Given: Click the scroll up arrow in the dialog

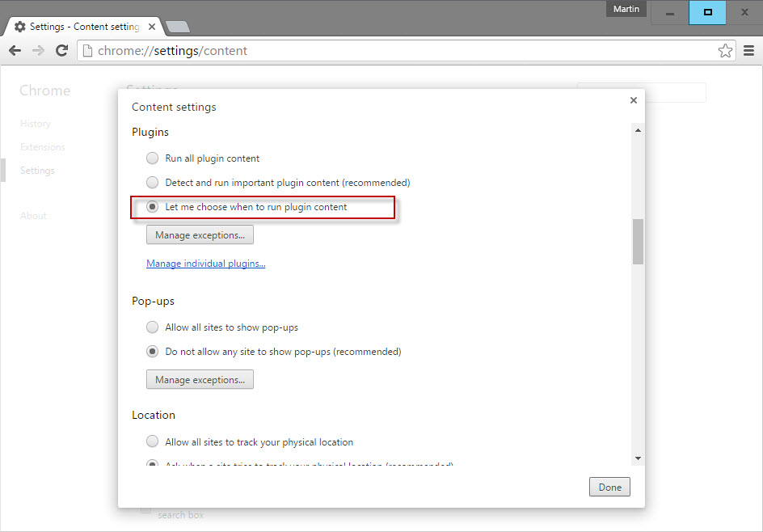Looking at the screenshot, I should [638, 130].
